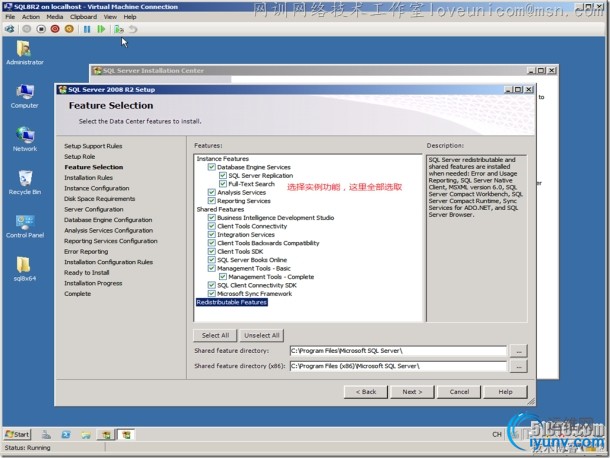610x458 pixels.
Task: Toggle Analysis Services checkbox
Action: click(212, 192)
